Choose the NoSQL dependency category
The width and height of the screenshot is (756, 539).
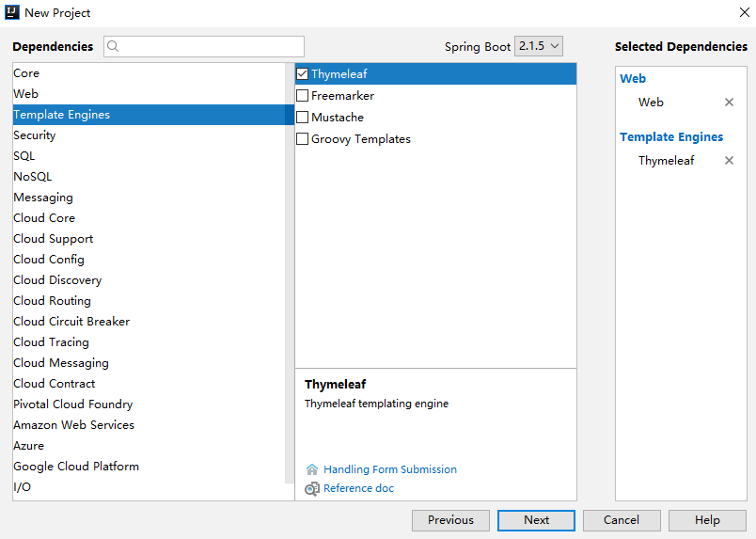[33, 177]
